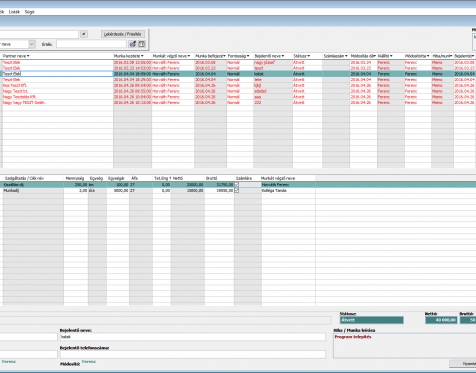Open the Státusz column filter arrow
This screenshot has height=373, width=476.
pos(309,56)
